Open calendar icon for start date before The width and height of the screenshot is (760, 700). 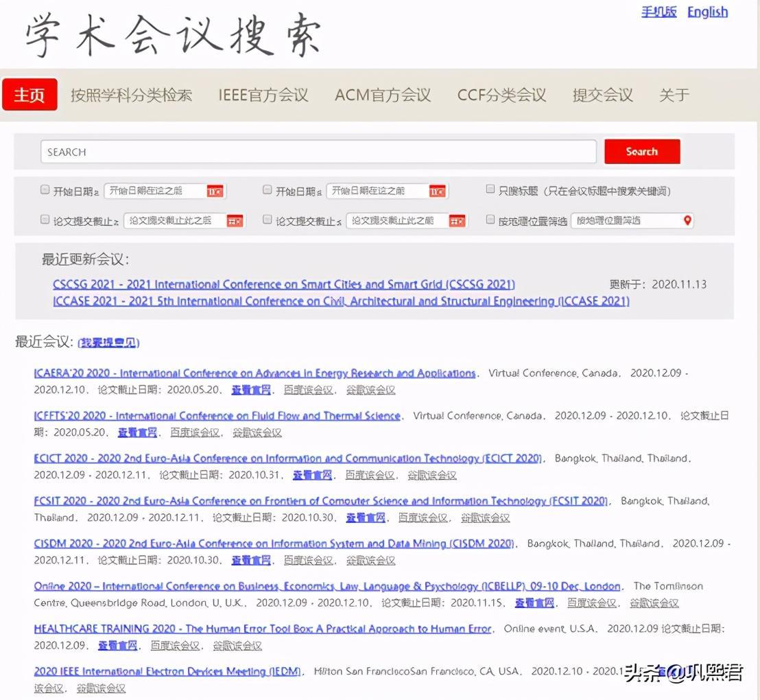pos(437,191)
